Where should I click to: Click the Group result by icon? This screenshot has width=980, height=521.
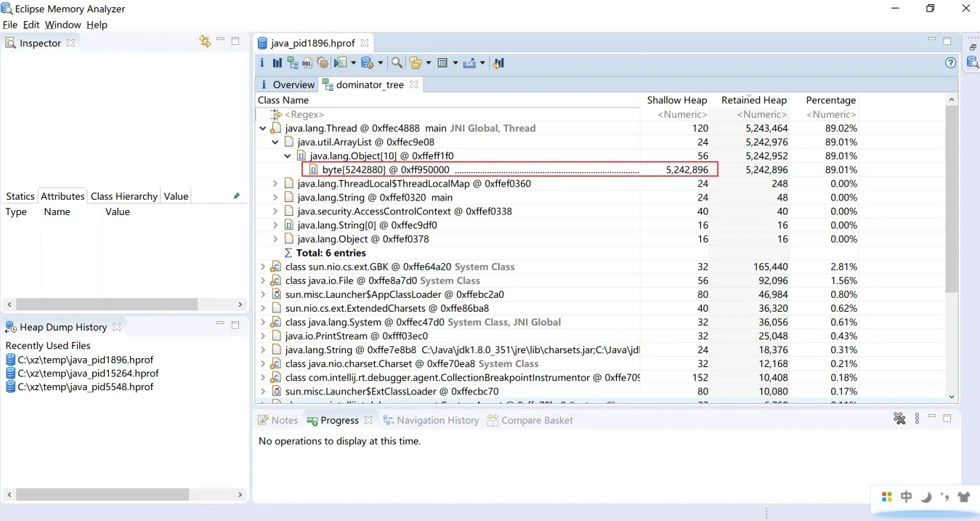[415, 63]
